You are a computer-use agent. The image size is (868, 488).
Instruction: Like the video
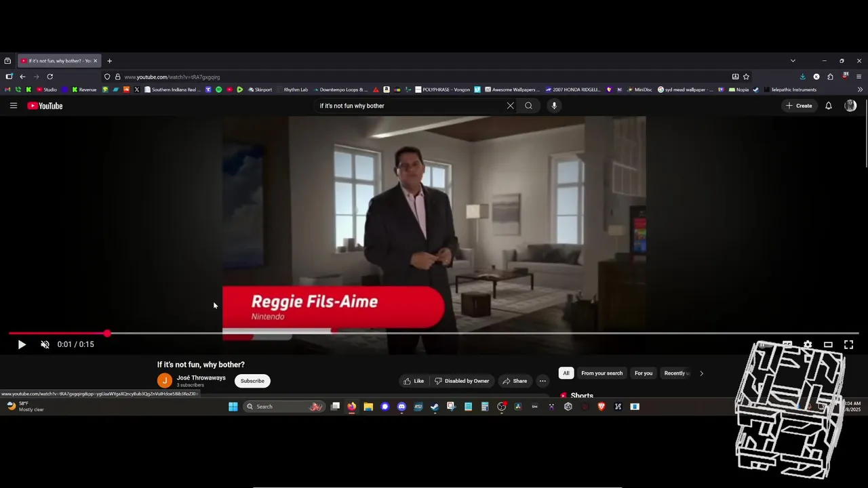[414, 381]
